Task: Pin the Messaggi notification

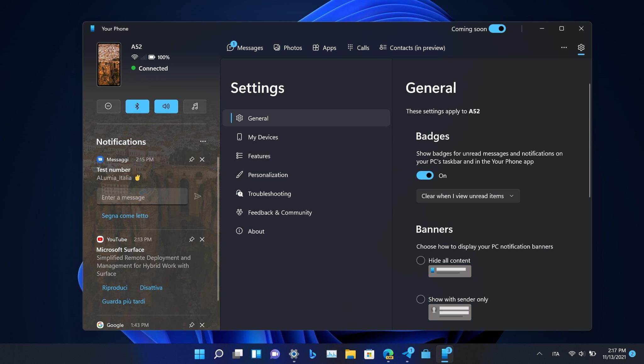Action: click(x=192, y=160)
